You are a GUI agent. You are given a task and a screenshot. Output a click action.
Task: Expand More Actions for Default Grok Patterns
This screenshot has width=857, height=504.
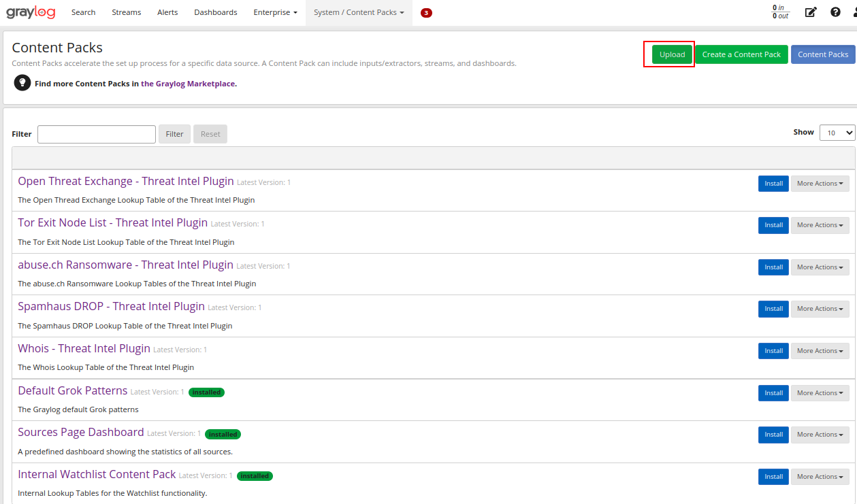pos(820,393)
